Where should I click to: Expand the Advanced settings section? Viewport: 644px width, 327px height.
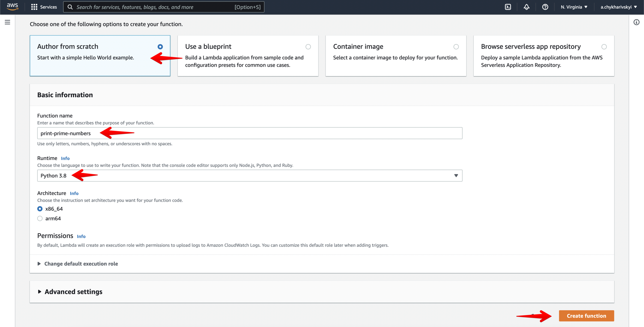[x=73, y=291]
